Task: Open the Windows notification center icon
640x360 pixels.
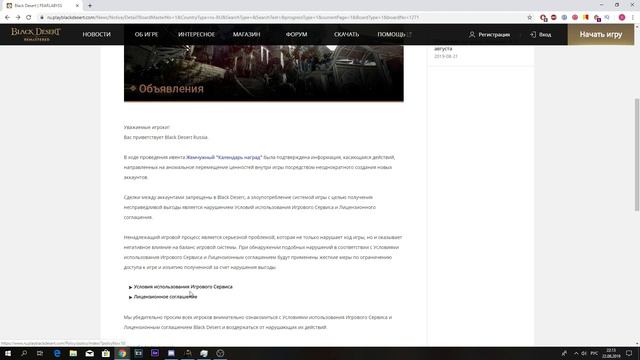Action: click(629, 353)
